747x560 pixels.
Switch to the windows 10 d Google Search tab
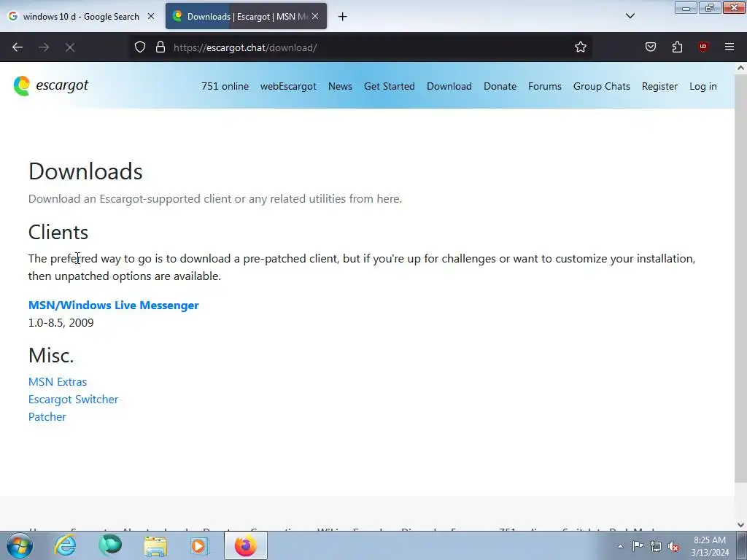coord(81,17)
